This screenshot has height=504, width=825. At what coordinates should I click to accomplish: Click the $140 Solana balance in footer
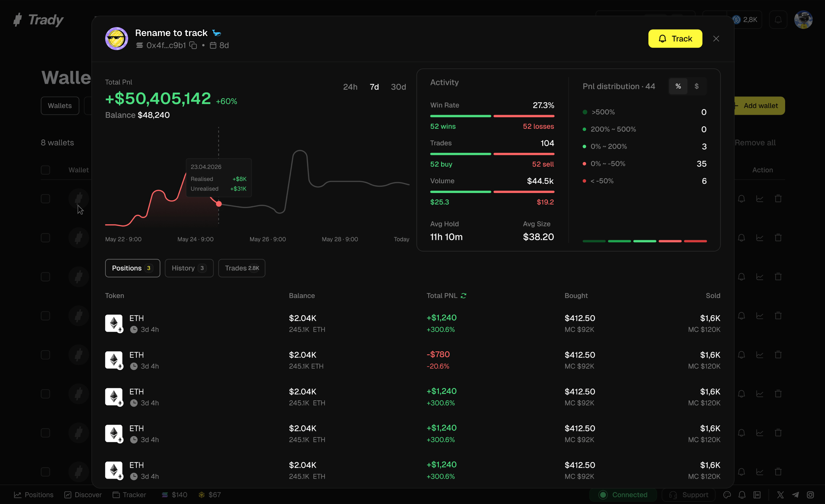174,495
